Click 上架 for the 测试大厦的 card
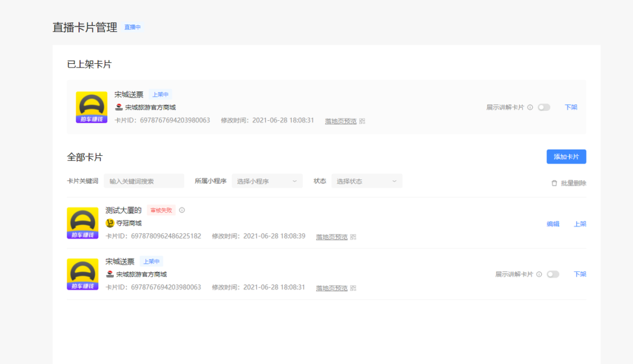 pos(580,224)
